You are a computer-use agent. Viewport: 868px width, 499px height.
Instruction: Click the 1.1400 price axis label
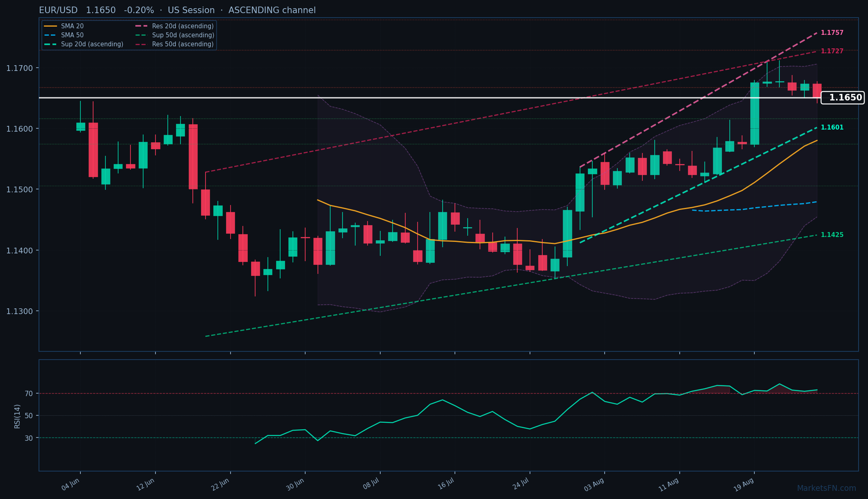coord(20,251)
